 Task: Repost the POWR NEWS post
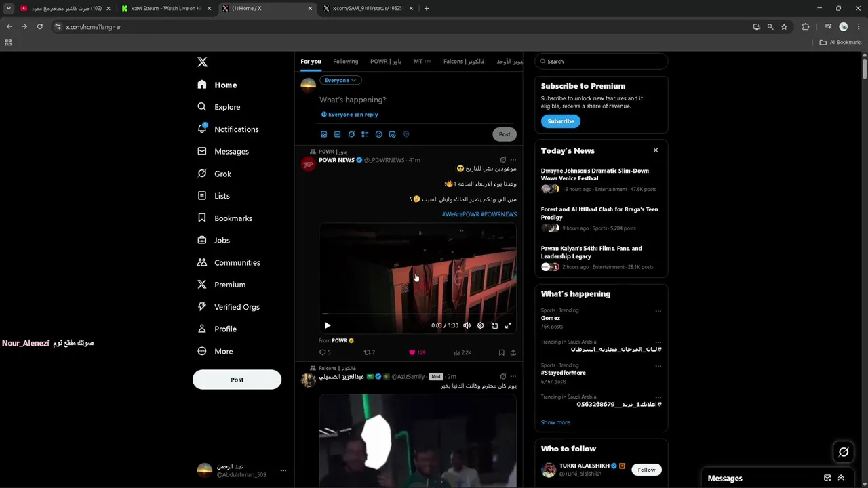coord(370,352)
